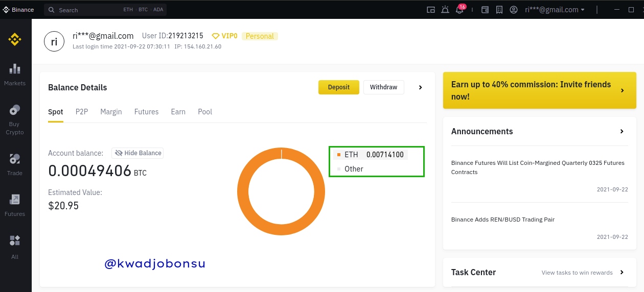The width and height of the screenshot is (644, 292).
Task: Open Coin-Margined Quarterly 0325 Futures announcement
Action: 538,167
